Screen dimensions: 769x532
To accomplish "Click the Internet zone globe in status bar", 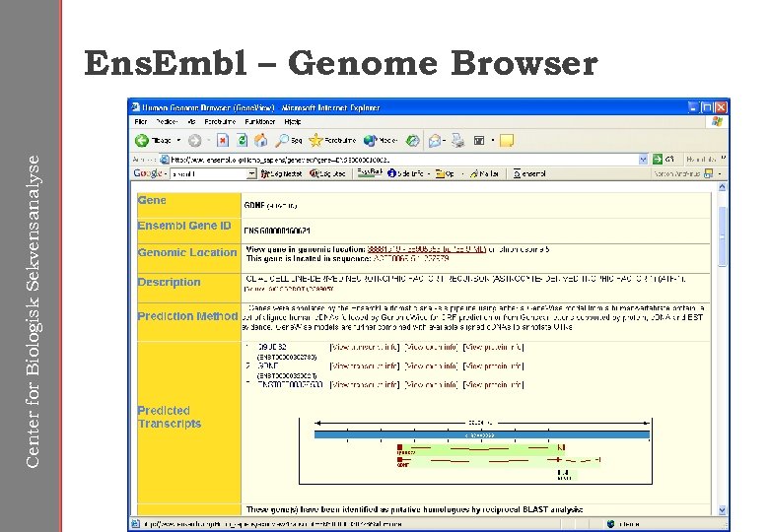I will click(x=610, y=524).
